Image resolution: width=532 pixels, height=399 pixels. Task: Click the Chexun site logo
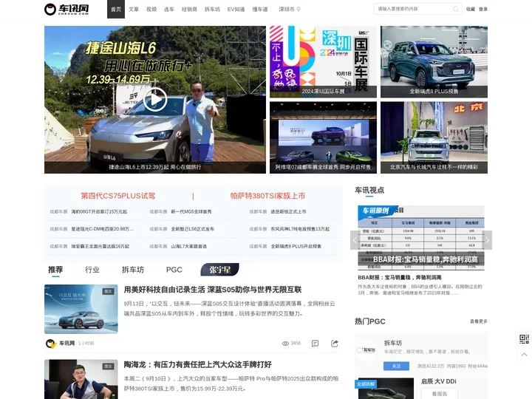click(x=66, y=9)
